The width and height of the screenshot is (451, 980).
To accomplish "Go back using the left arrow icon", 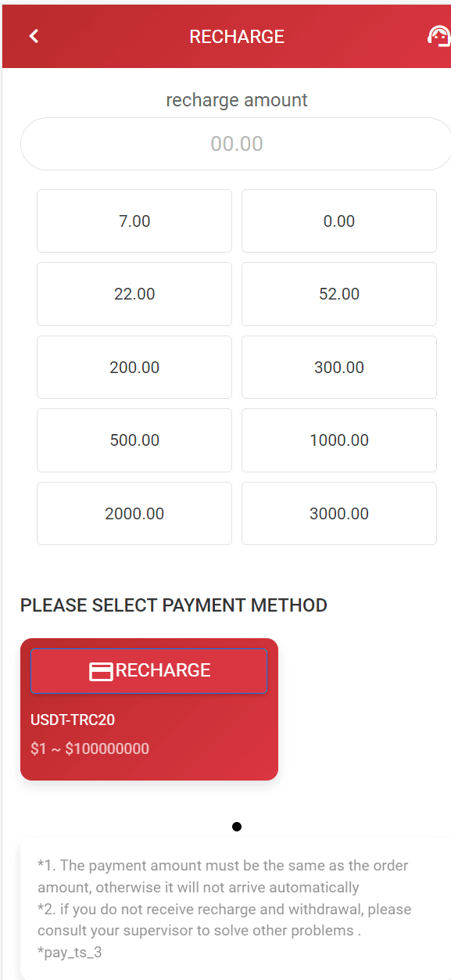I will pos(34,36).
